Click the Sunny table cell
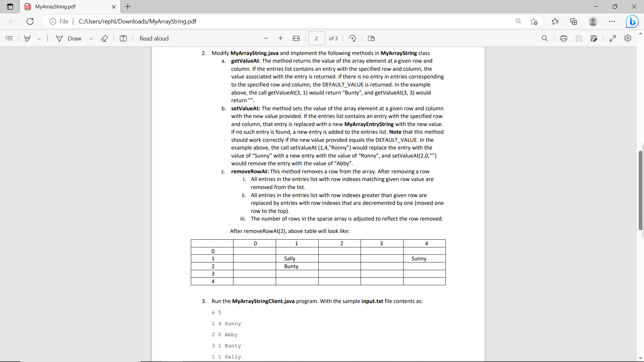644x362 pixels. point(424,258)
